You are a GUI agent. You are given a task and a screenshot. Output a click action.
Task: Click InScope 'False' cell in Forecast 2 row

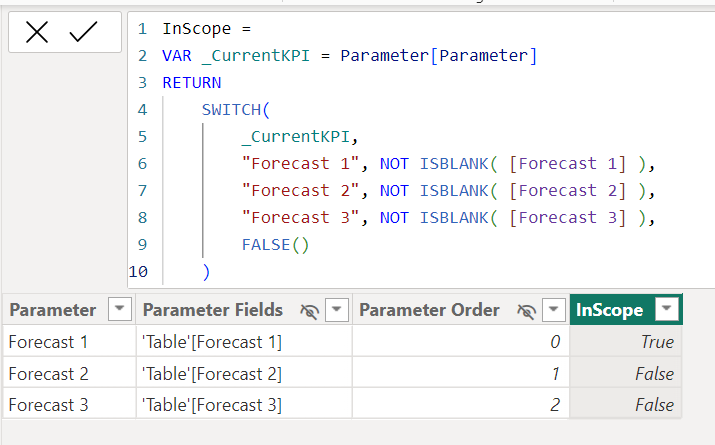626,373
